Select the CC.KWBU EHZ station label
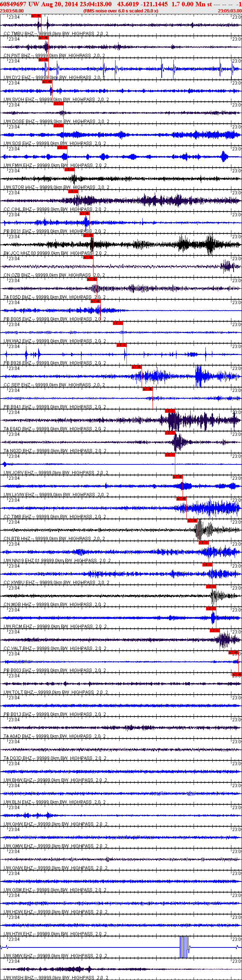 coord(56,583)
